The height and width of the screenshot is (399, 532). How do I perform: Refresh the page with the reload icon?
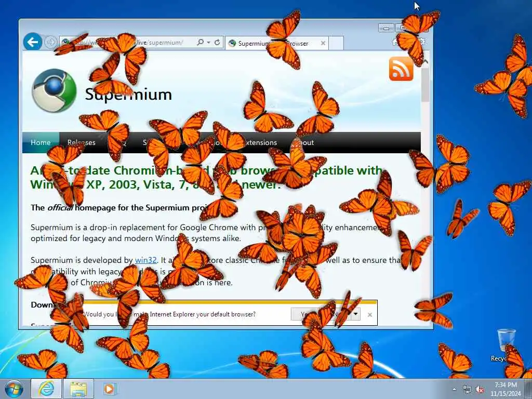tap(217, 42)
